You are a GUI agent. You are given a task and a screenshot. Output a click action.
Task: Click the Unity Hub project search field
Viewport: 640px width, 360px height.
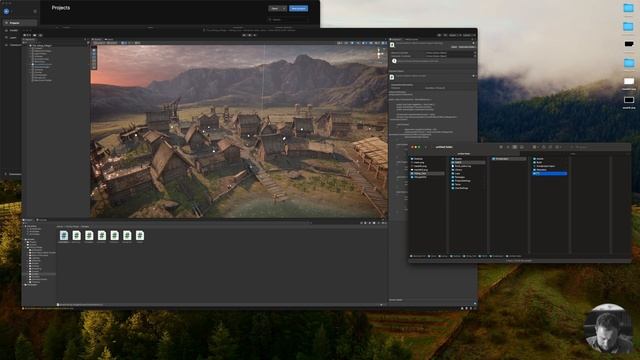(288, 20)
